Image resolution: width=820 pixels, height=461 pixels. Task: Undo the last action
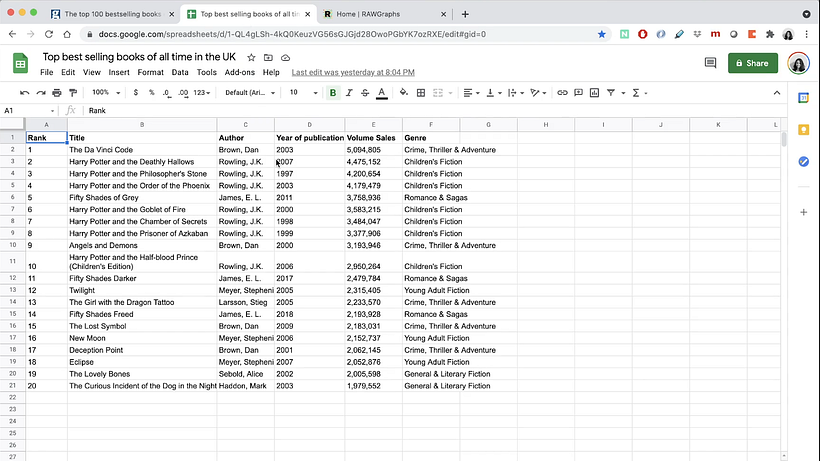(24, 93)
